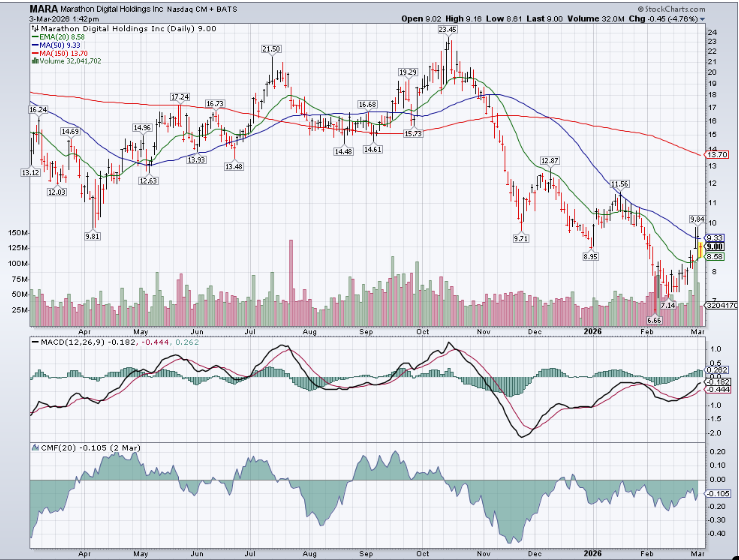Image resolution: width=739 pixels, height=560 pixels.
Task: Click the 8.58 green EMA price tag
Action: click(715, 257)
